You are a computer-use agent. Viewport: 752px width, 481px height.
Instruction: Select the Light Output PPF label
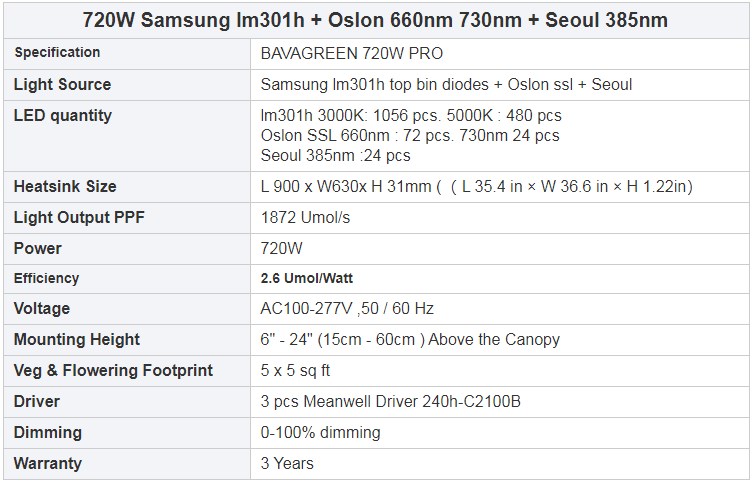[x=79, y=217]
